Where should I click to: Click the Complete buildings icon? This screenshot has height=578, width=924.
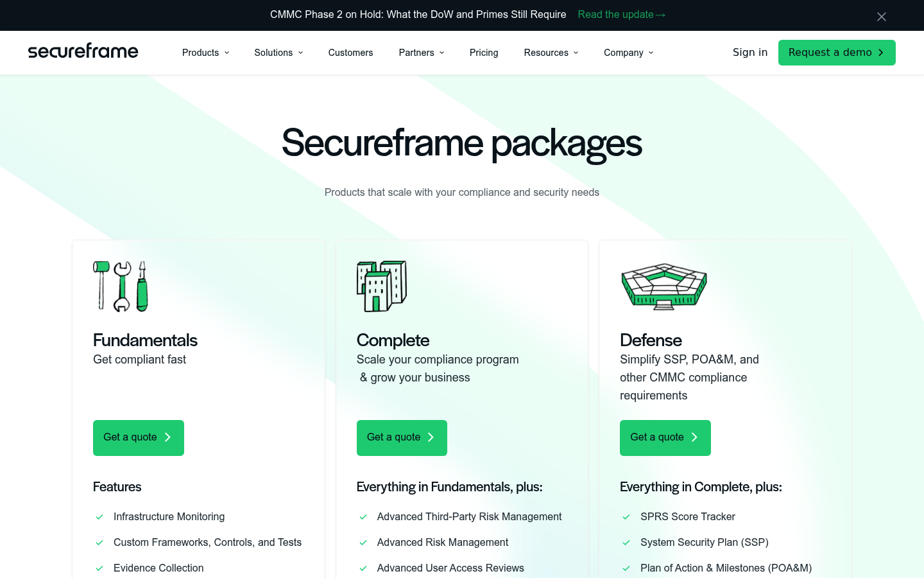tap(382, 286)
